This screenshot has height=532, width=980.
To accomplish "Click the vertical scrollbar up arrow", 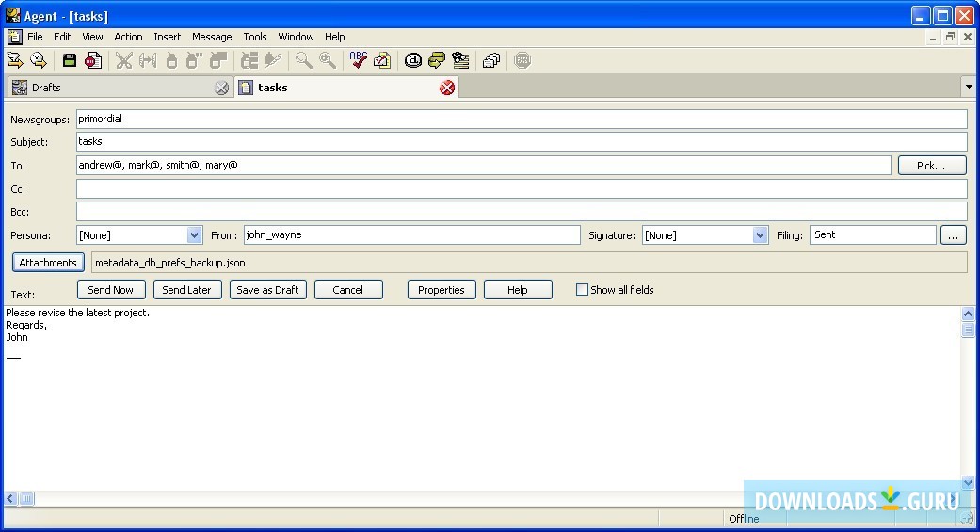I will (968, 314).
